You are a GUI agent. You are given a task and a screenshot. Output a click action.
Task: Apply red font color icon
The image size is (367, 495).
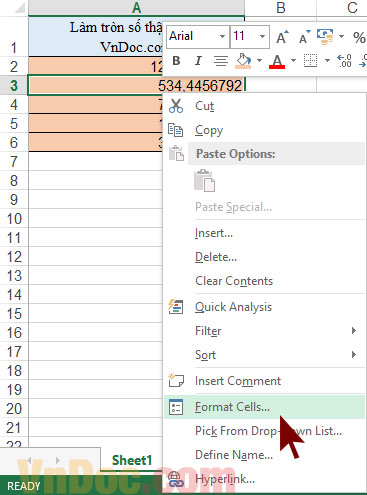(x=277, y=62)
